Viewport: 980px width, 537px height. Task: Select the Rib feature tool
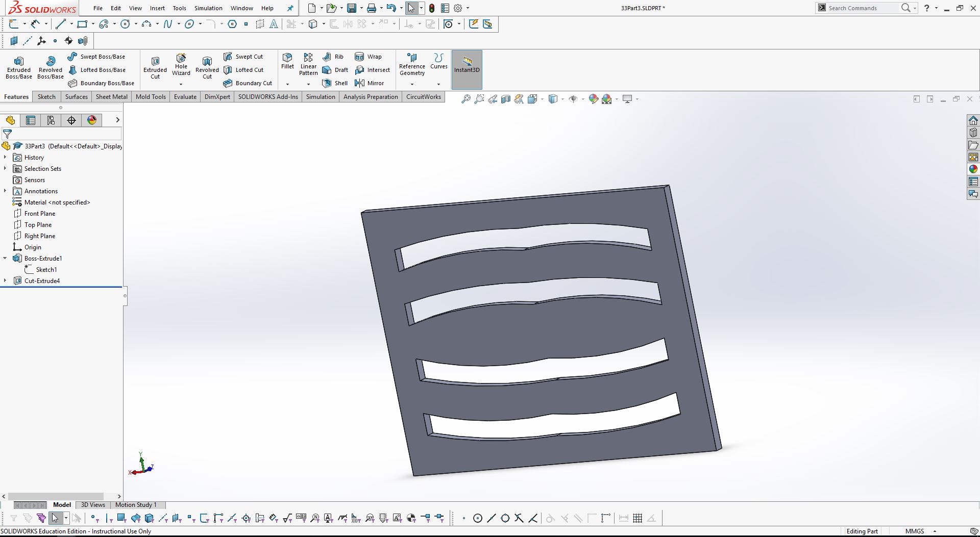coord(333,57)
